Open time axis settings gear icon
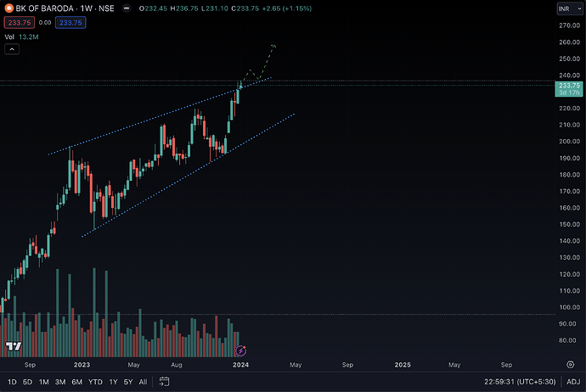The height and width of the screenshot is (392, 586). click(571, 364)
